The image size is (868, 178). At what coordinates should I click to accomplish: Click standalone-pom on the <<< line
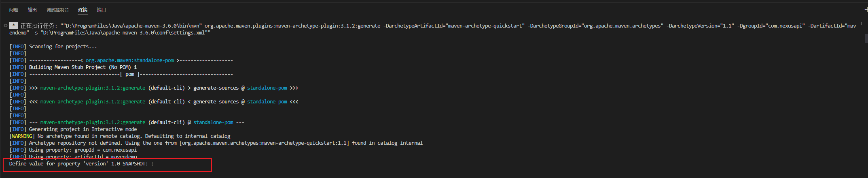(267, 102)
